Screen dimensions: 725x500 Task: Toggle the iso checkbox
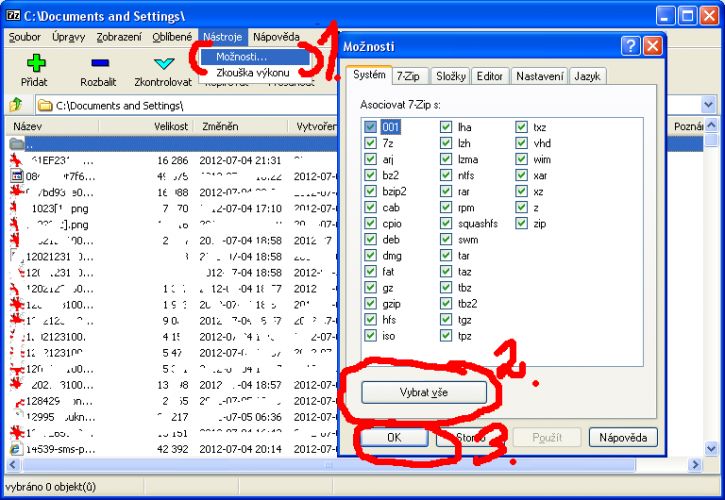[x=370, y=335]
